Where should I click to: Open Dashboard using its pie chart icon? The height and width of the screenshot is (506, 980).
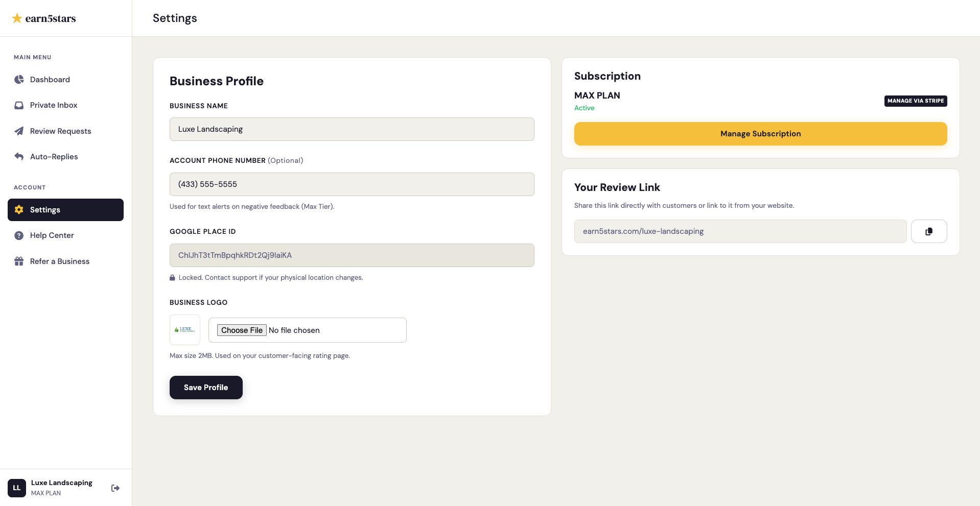point(18,80)
